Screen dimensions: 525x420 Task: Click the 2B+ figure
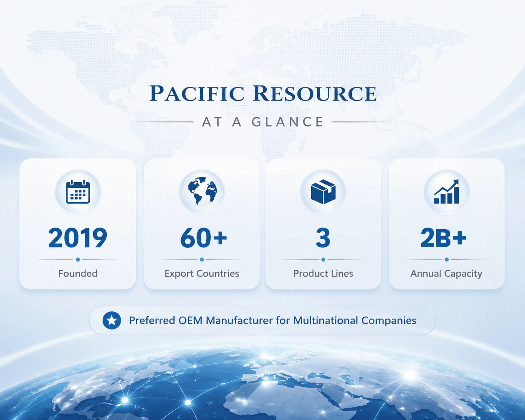tap(444, 238)
